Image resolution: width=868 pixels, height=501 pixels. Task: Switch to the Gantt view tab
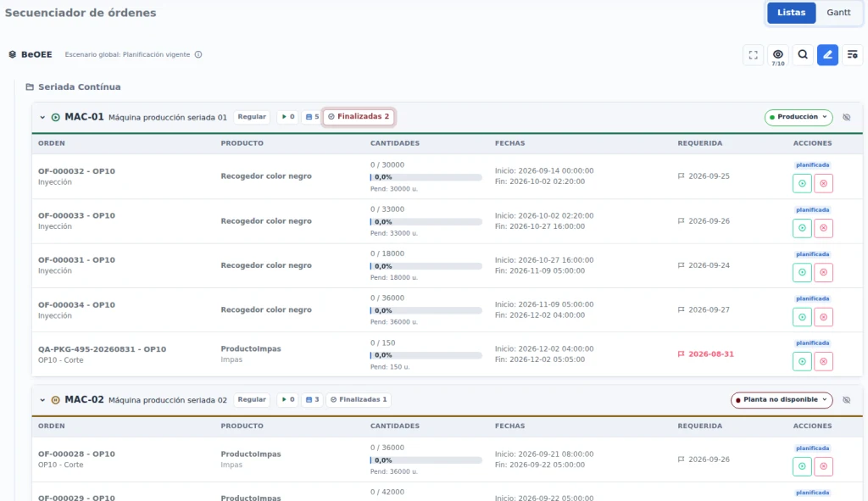click(838, 13)
